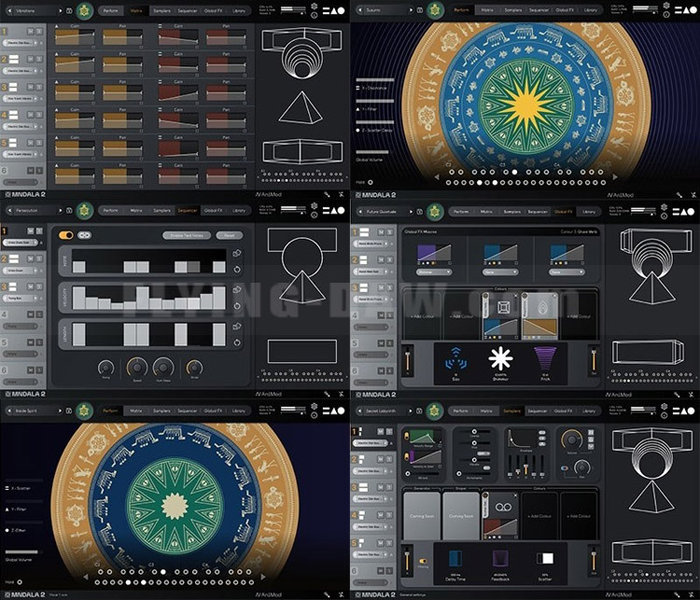The width and height of the screenshot is (700, 600).
Task: Click the Scatter macro icon in Samplers
Action: 545,558
